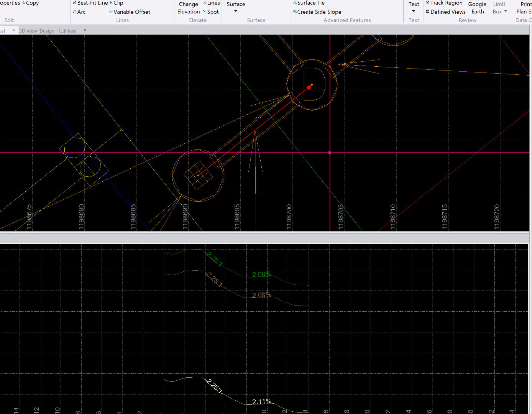Launch the Create Side Slope tool
This screenshot has height=414, width=532.
tap(295, 12)
